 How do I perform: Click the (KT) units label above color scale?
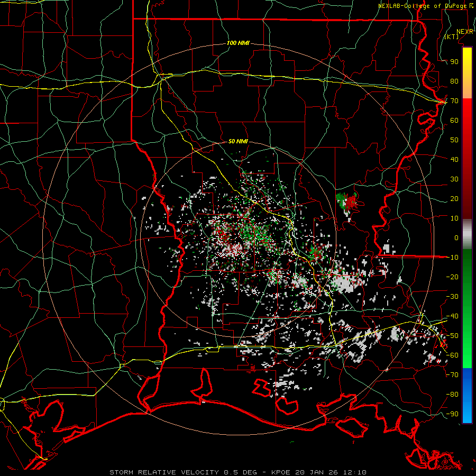[452, 36]
